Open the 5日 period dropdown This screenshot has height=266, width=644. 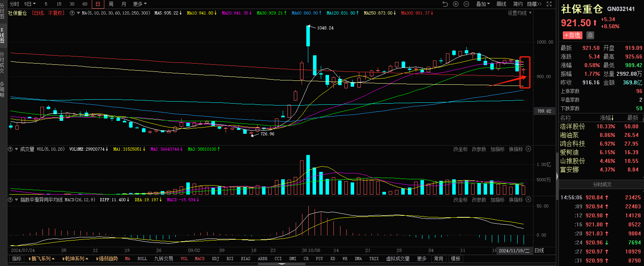click(x=30, y=4)
